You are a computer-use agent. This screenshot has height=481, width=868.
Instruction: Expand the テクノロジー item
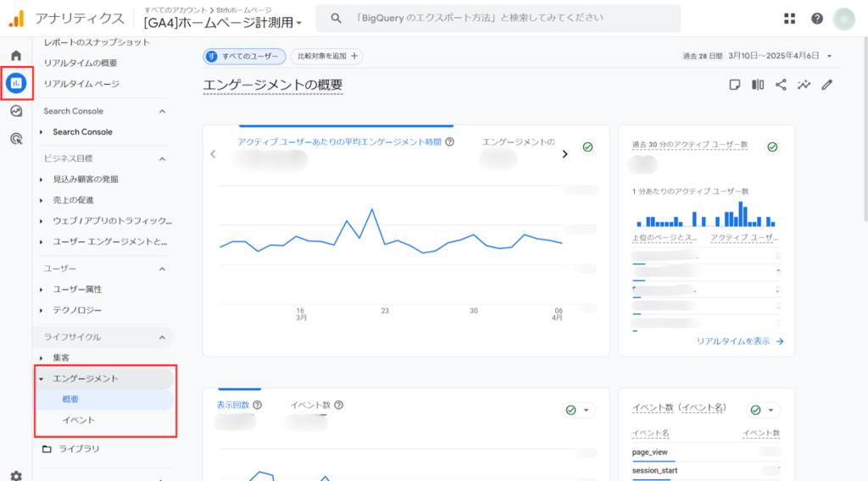41,311
